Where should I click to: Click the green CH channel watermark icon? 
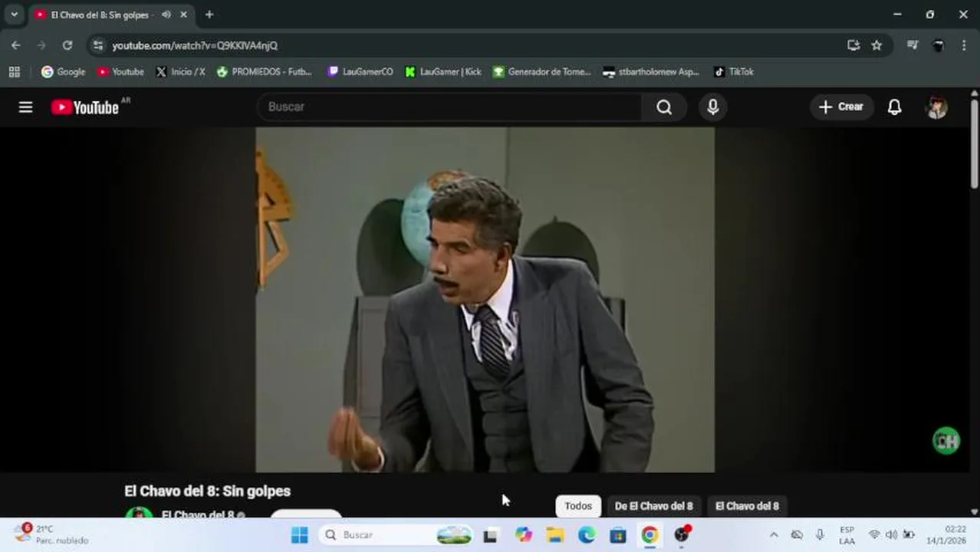coord(946,441)
